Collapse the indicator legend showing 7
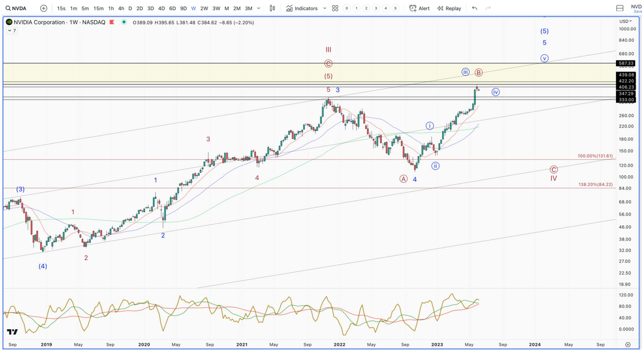This screenshot has width=644, height=352. point(12,31)
